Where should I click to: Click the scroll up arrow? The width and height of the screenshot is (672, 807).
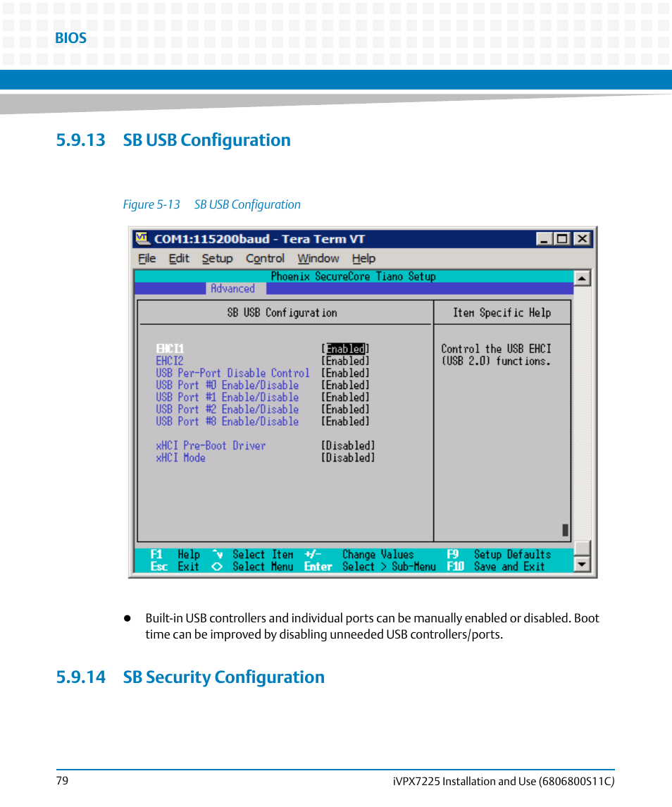pyautogui.click(x=583, y=278)
